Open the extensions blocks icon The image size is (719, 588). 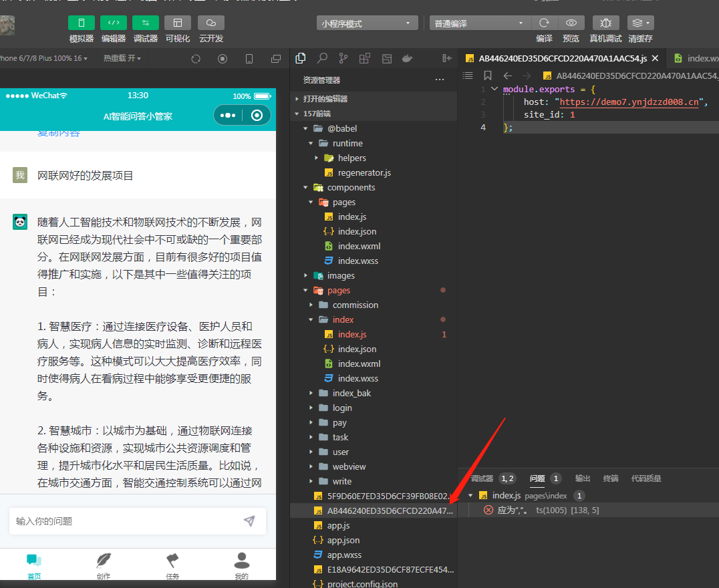coord(365,58)
